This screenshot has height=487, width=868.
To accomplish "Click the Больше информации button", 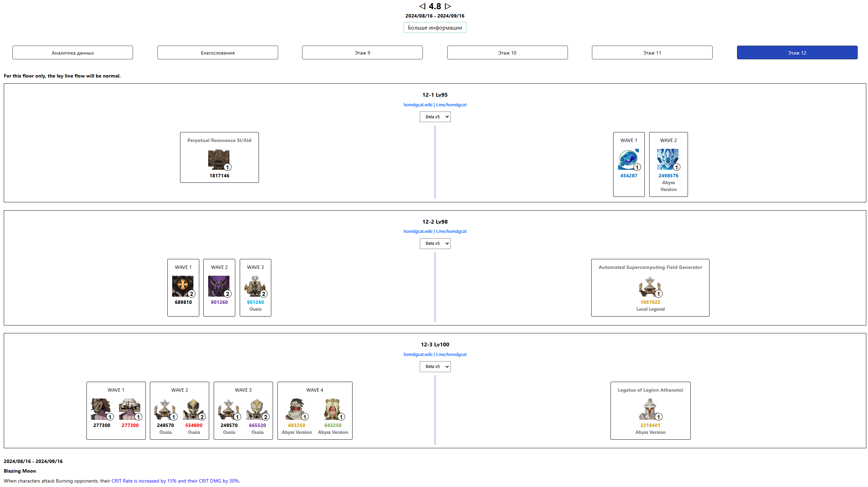I will point(435,27).
